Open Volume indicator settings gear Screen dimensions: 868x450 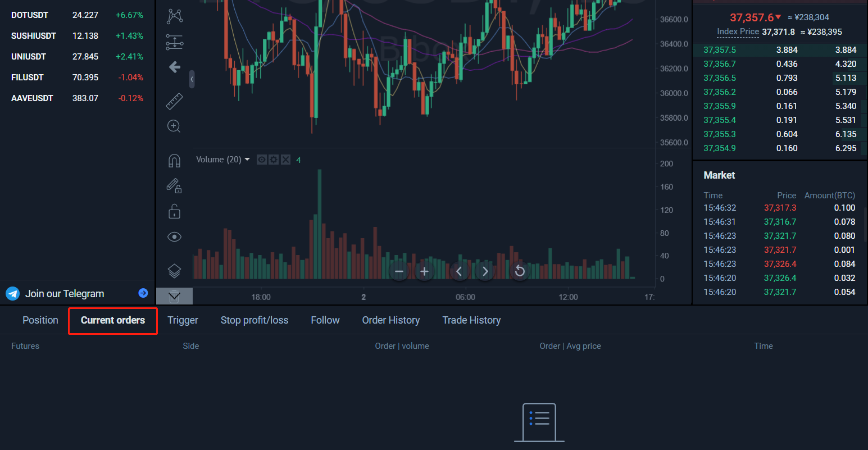[x=274, y=160]
